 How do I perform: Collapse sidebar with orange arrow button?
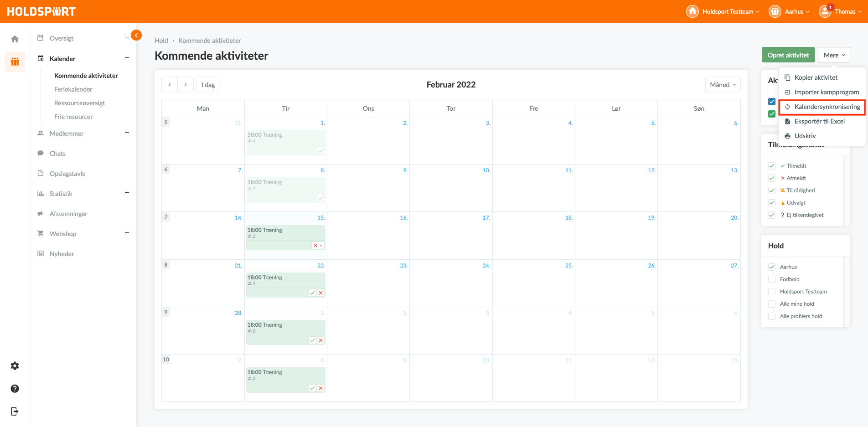tap(136, 35)
